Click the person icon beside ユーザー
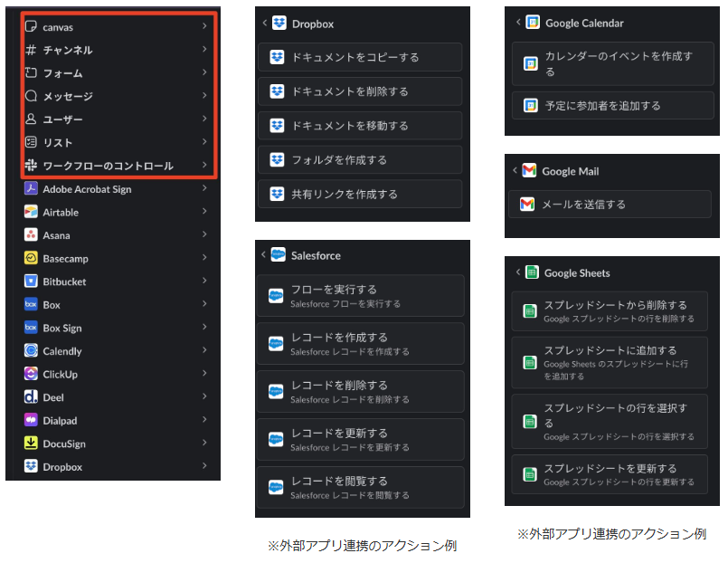 pyautogui.click(x=31, y=119)
